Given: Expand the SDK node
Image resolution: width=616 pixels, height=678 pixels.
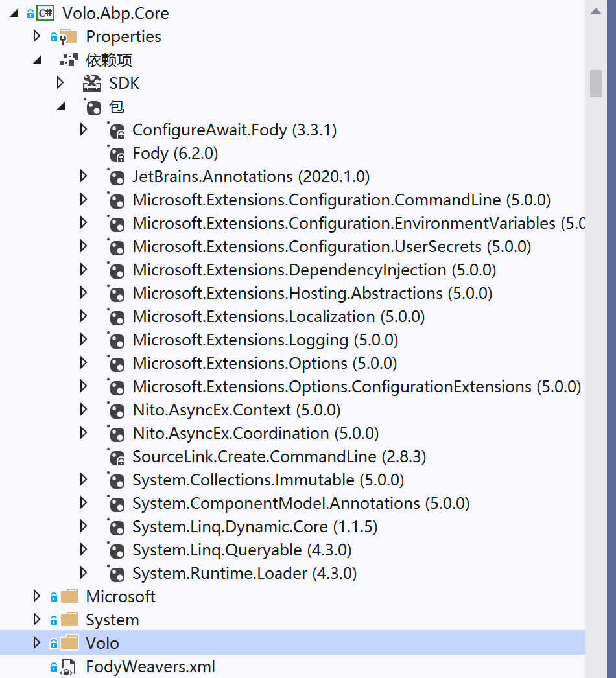Looking at the screenshot, I should [60, 83].
